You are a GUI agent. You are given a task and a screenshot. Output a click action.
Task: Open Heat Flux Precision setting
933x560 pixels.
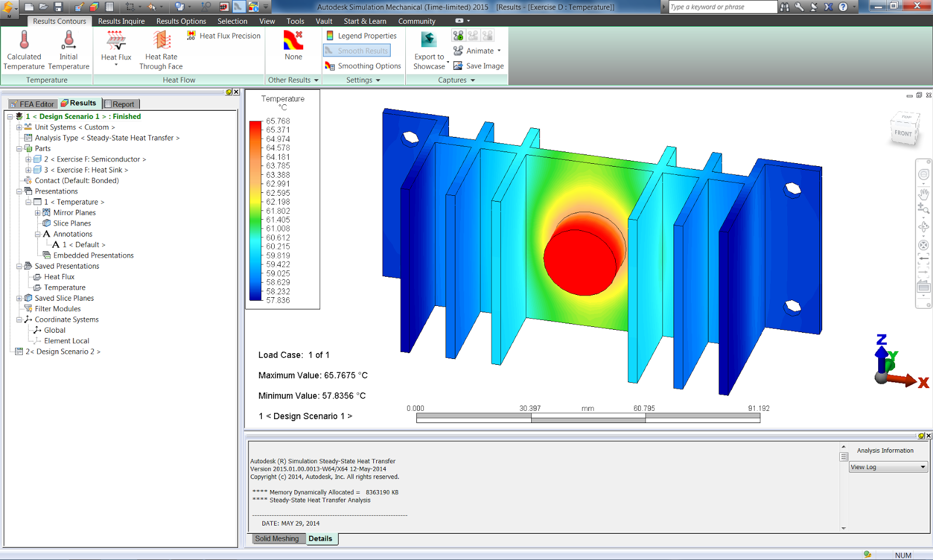(x=224, y=36)
